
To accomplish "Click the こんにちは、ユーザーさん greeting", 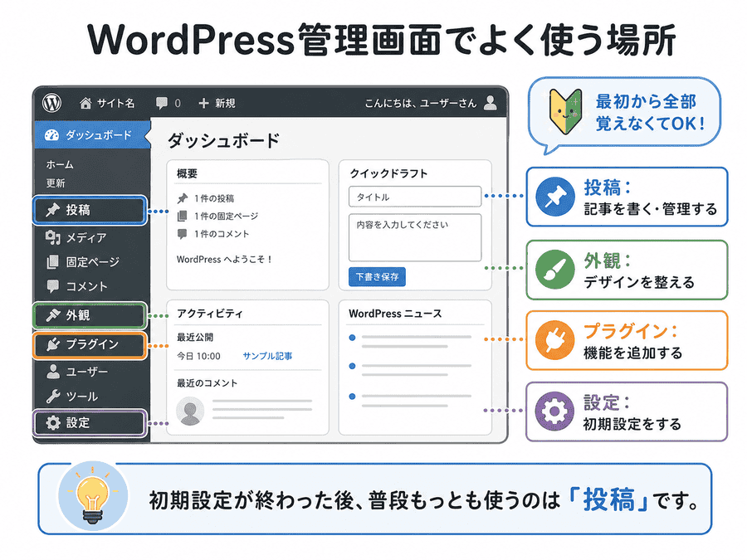I will point(421,103).
